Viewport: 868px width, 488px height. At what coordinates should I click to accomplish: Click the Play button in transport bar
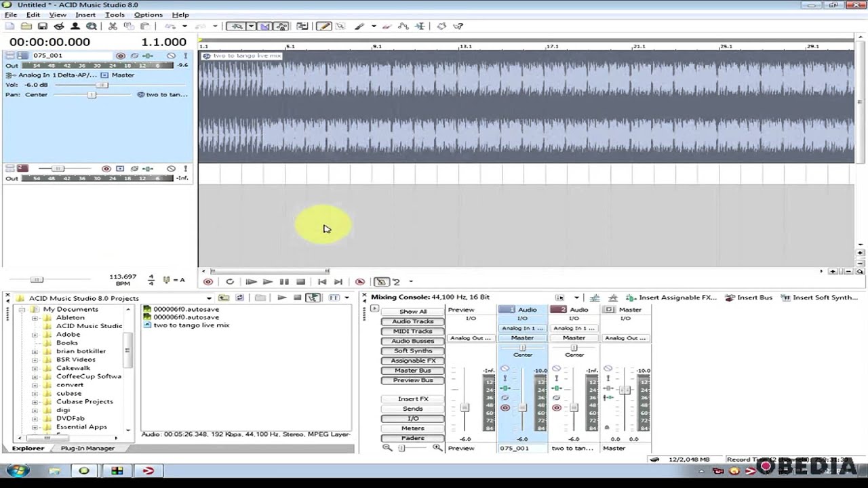267,282
